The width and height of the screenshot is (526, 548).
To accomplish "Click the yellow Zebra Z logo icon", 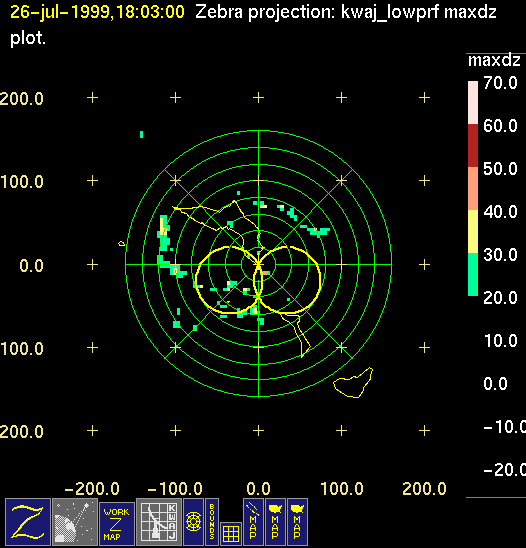I will tap(28, 522).
